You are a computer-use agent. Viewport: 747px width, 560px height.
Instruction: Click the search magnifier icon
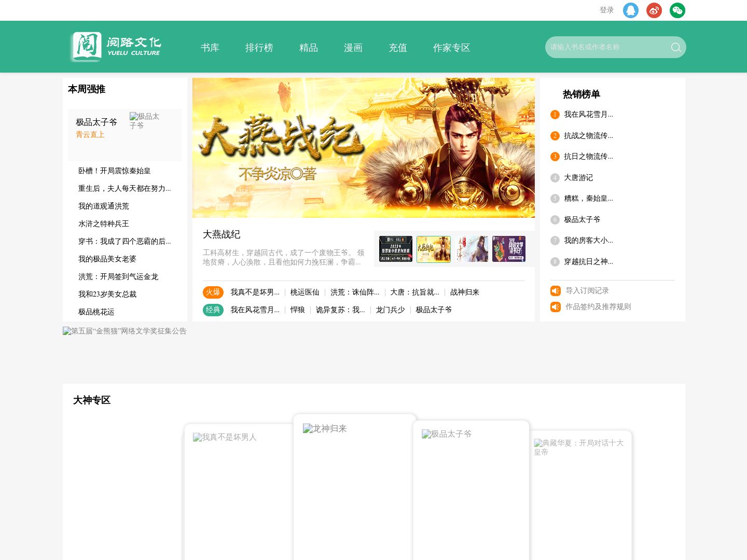click(676, 47)
